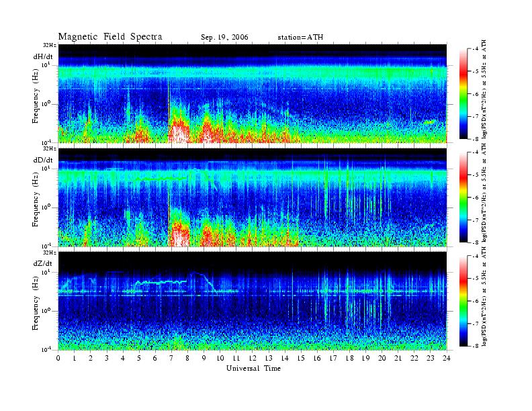Image resolution: width=532 pixels, height=411 pixels.
Task: Click the hour "0" tick label on the time axis
Action: click(58, 358)
